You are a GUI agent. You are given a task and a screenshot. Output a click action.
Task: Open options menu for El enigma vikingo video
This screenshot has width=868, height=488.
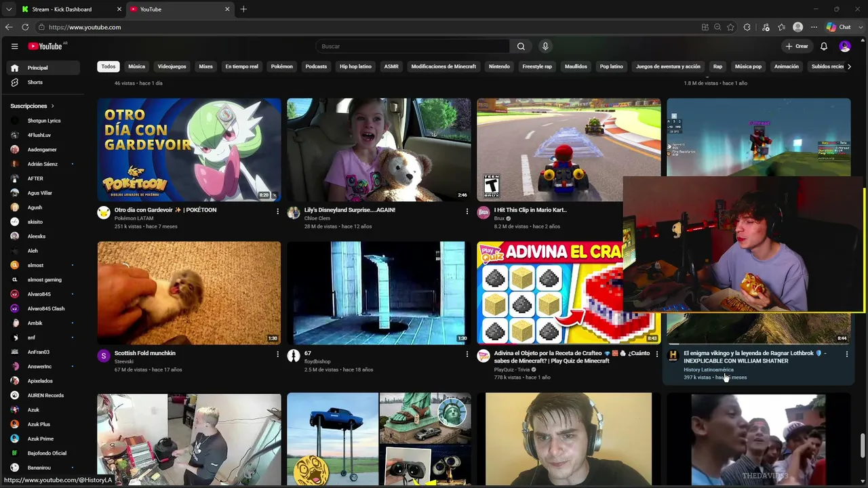846,354
